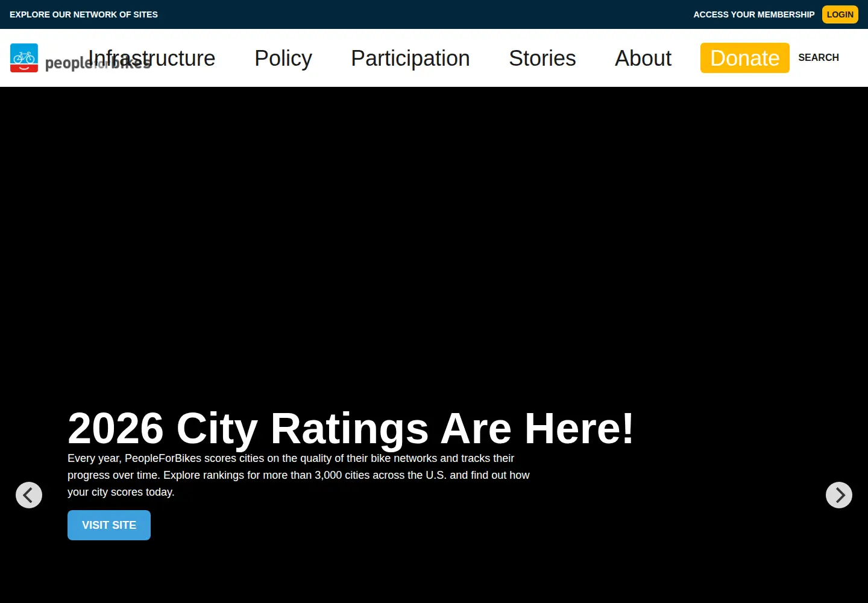Viewport: 868px width, 603px height.
Task: Expand Explore Our Network of Sites
Action: coord(84,14)
